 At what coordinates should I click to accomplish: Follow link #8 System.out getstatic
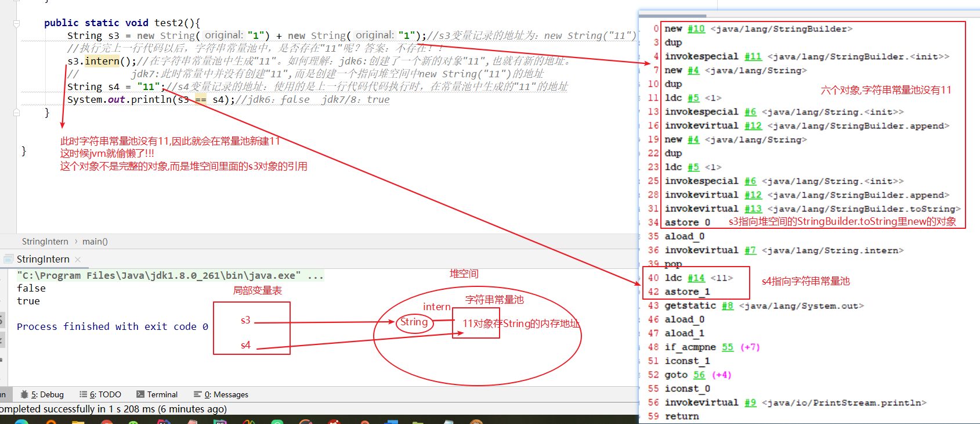pyautogui.click(x=728, y=306)
